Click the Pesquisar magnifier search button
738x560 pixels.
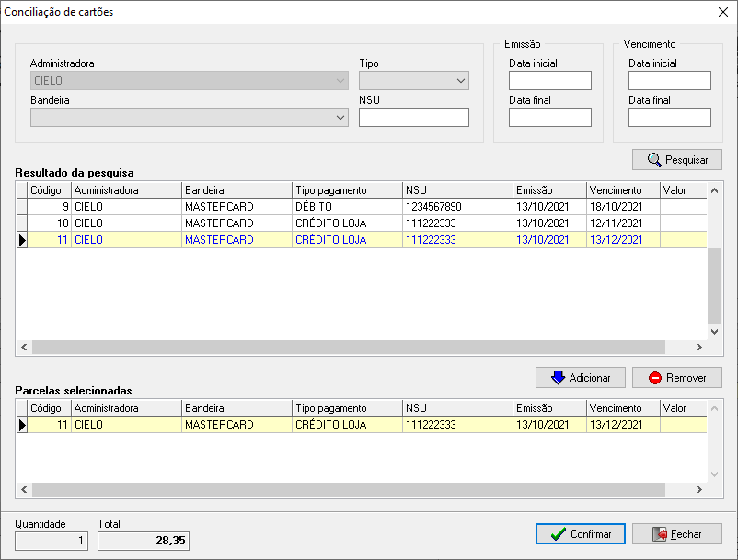(676, 159)
